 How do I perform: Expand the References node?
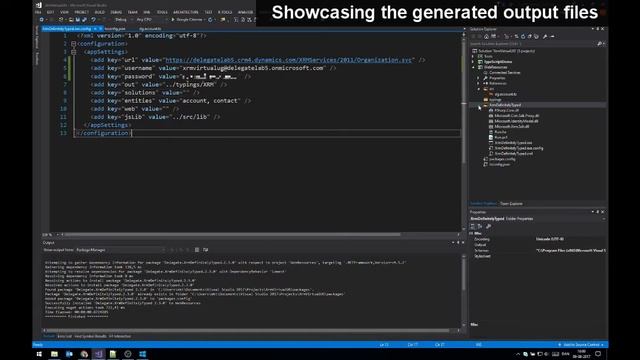[479, 83]
